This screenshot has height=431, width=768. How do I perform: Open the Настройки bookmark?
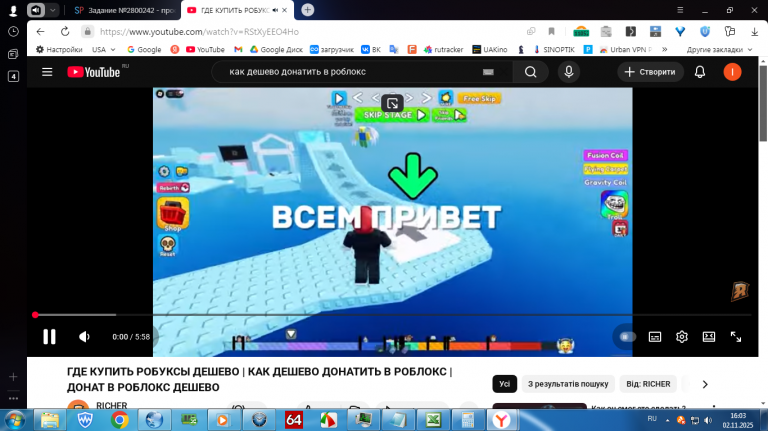pyautogui.click(x=59, y=49)
